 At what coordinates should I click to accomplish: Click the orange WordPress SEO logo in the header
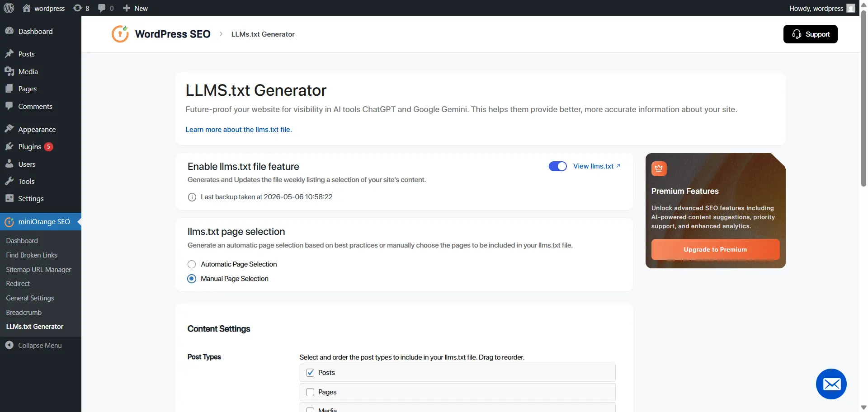tap(120, 34)
